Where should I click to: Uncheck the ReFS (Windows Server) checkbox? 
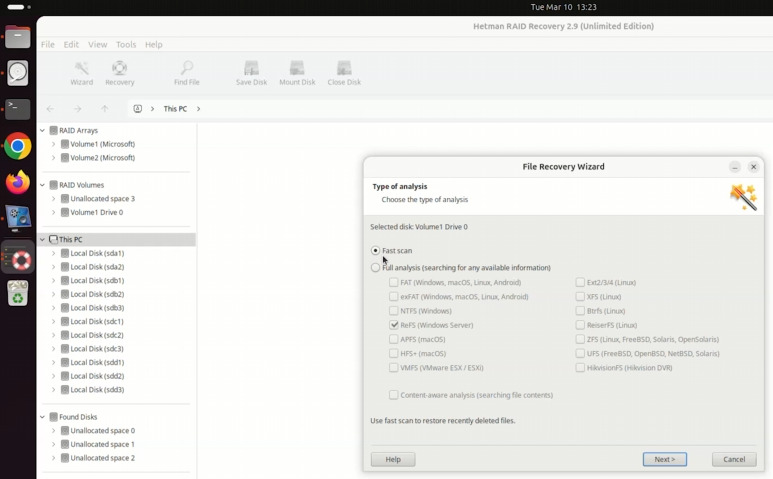tap(393, 325)
